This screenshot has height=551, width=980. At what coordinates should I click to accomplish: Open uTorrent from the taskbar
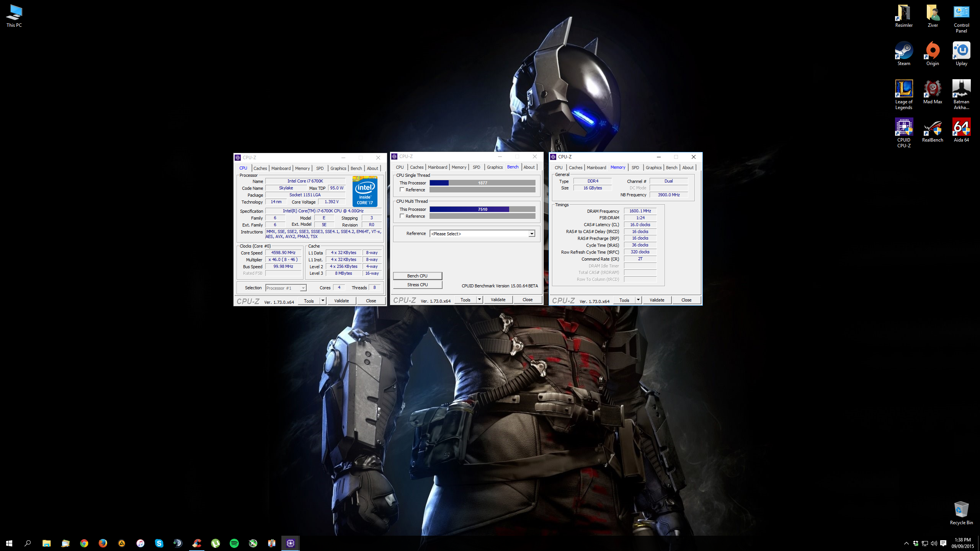pos(216,543)
